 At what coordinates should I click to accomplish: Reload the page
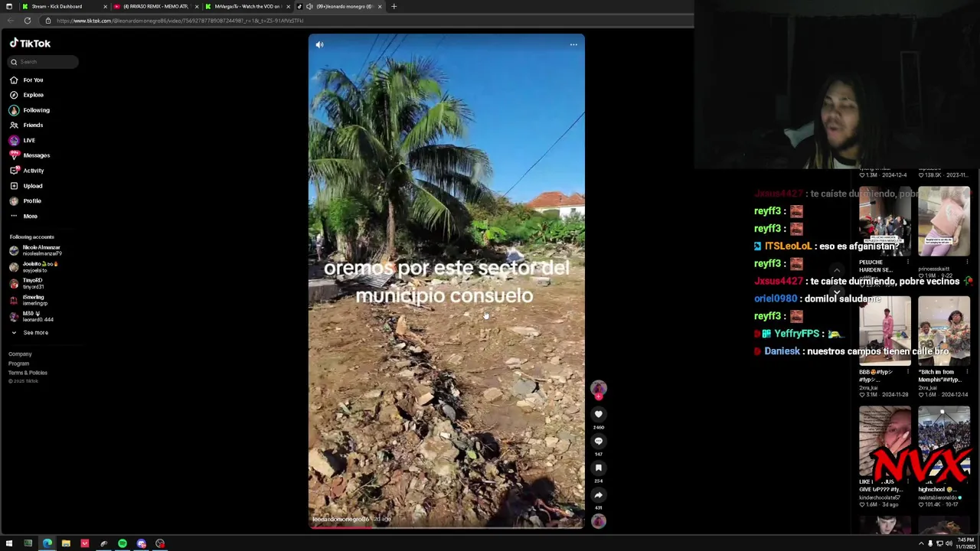[28, 21]
